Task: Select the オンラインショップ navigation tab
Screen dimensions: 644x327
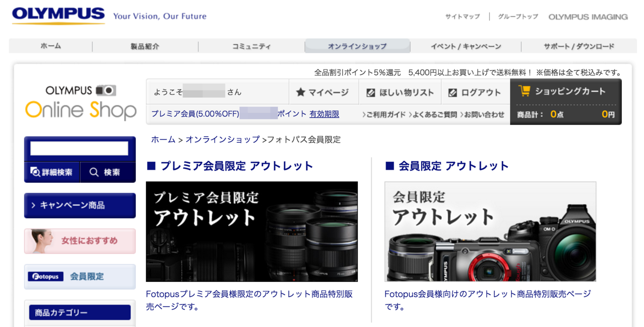Action: click(357, 46)
